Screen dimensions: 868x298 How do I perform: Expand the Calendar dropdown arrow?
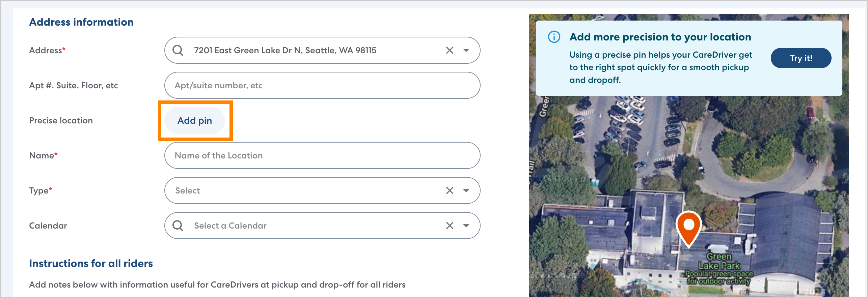click(x=466, y=226)
